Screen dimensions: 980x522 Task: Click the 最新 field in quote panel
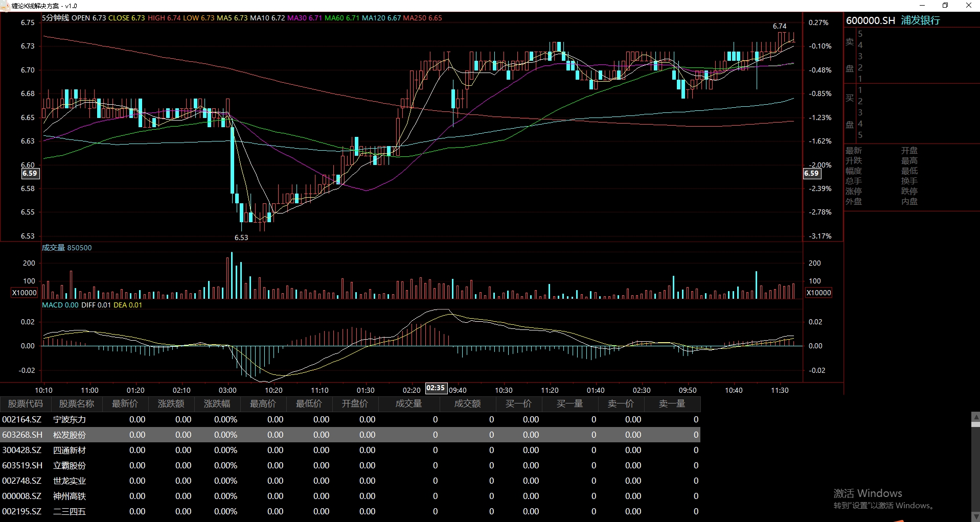854,151
